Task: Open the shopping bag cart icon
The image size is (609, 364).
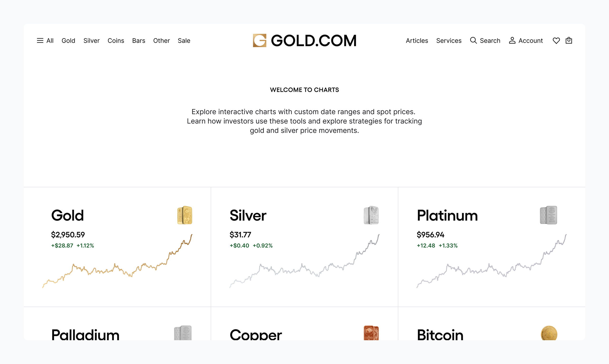Action: (x=569, y=40)
